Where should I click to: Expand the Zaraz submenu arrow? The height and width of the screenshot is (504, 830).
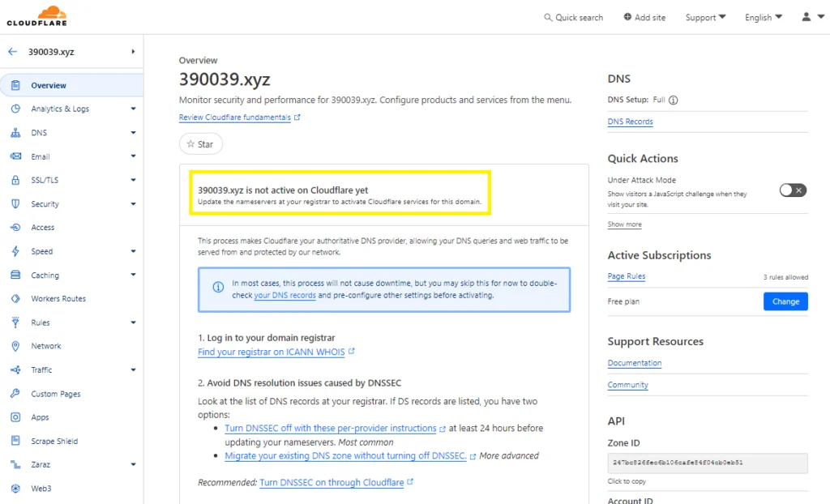(134, 464)
